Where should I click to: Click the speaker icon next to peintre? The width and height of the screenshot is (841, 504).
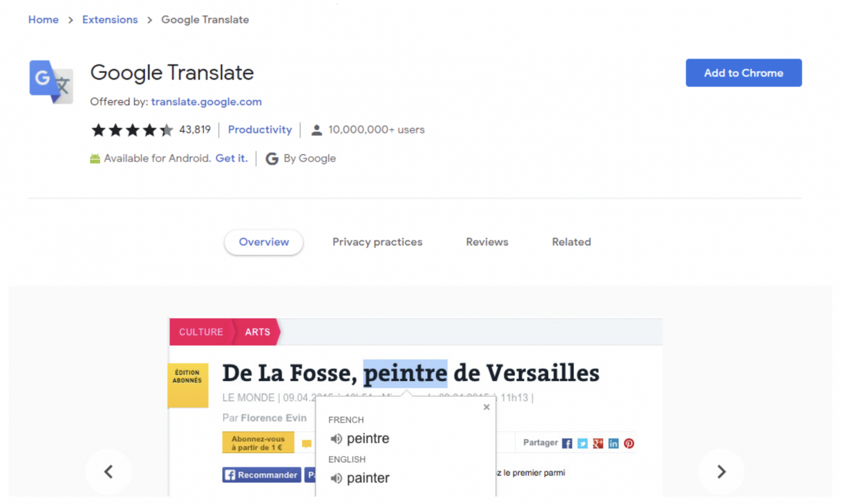pyautogui.click(x=336, y=439)
